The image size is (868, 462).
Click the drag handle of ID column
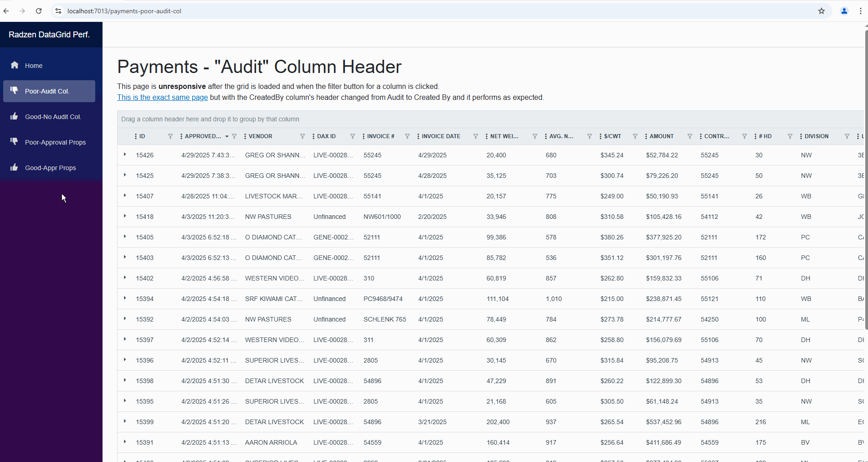tap(136, 136)
